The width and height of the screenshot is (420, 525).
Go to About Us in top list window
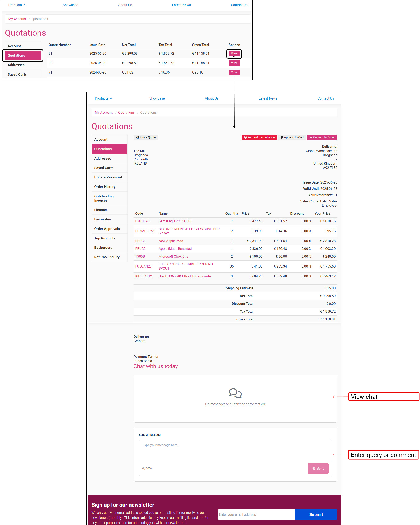[x=125, y=5]
